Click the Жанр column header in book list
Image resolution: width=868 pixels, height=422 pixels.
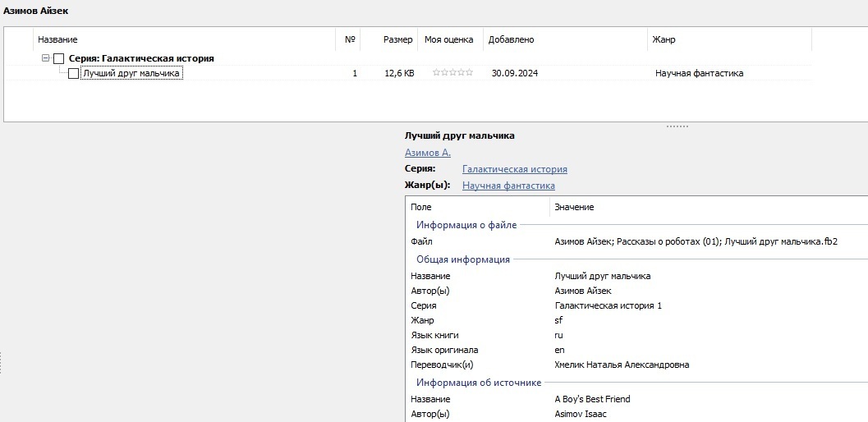(664, 39)
